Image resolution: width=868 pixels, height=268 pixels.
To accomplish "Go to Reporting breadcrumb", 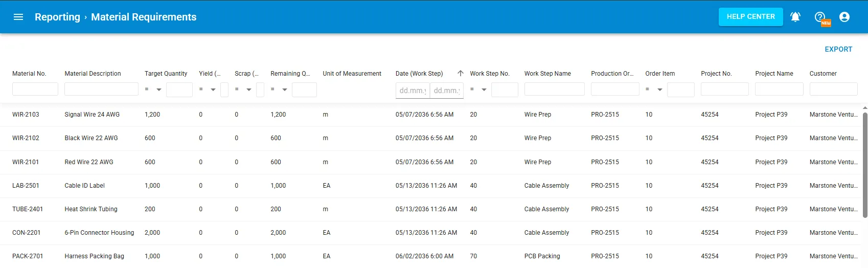I will 57,17.
